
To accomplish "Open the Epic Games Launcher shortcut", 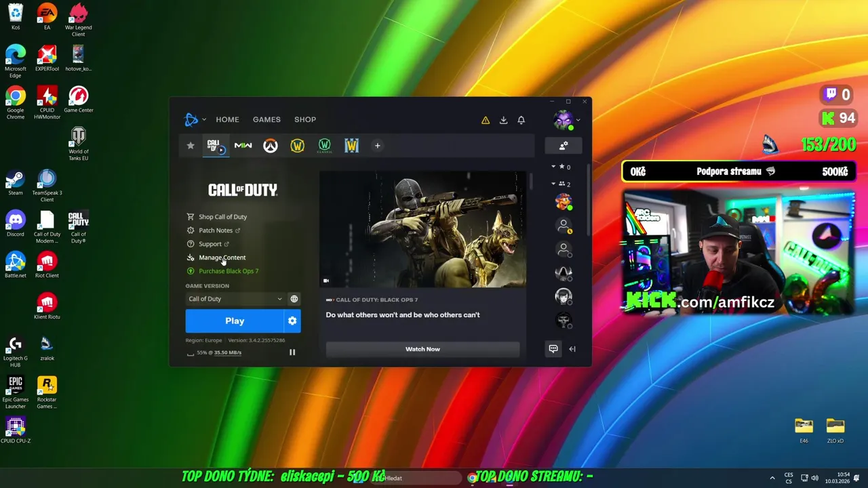I will [x=16, y=393].
